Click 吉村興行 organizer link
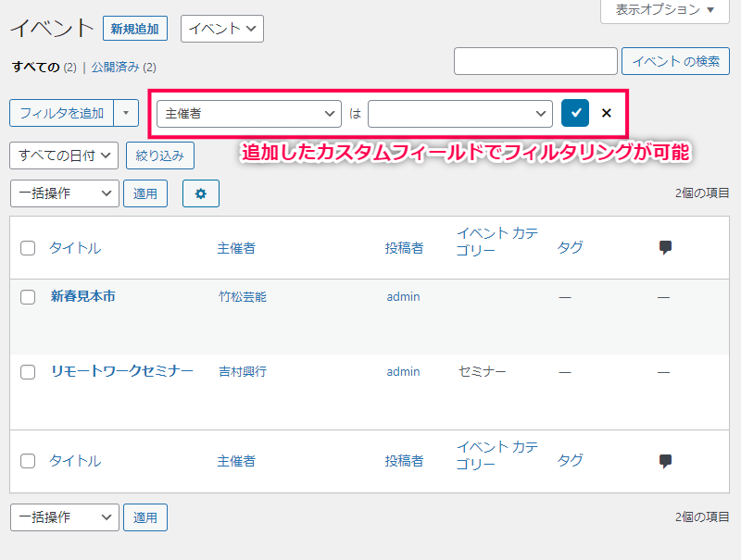 coord(243,371)
